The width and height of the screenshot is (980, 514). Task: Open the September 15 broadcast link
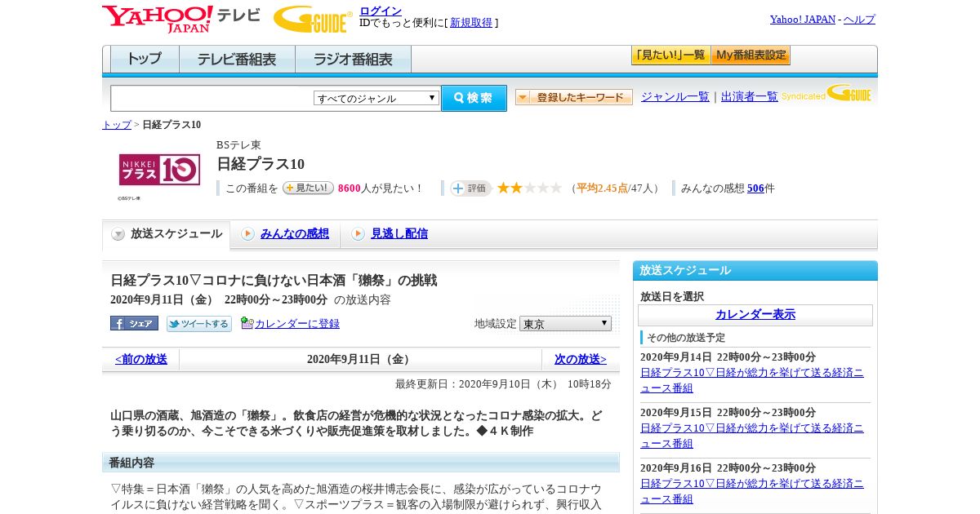click(x=751, y=436)
